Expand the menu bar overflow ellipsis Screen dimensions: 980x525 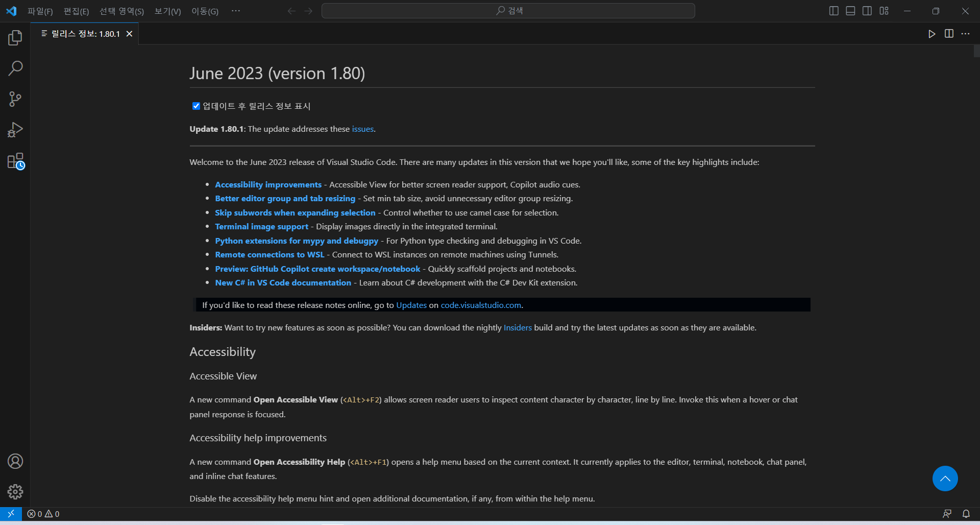[235, 11]
